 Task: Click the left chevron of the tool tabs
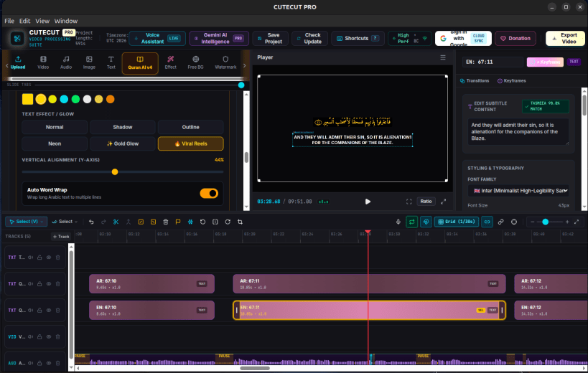click(6, 65)
